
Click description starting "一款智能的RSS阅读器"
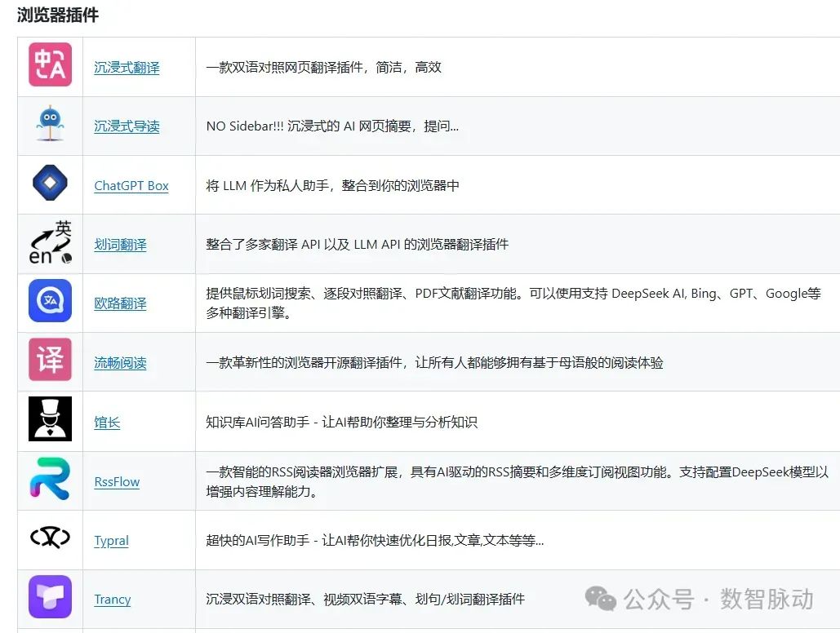tap(518, 481)
